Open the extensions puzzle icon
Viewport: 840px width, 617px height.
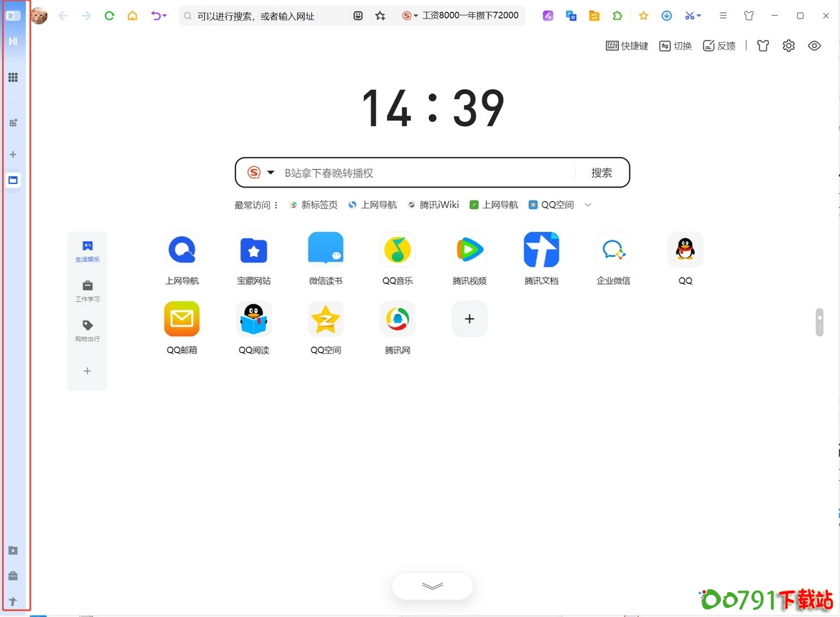[x=617, y=15]
